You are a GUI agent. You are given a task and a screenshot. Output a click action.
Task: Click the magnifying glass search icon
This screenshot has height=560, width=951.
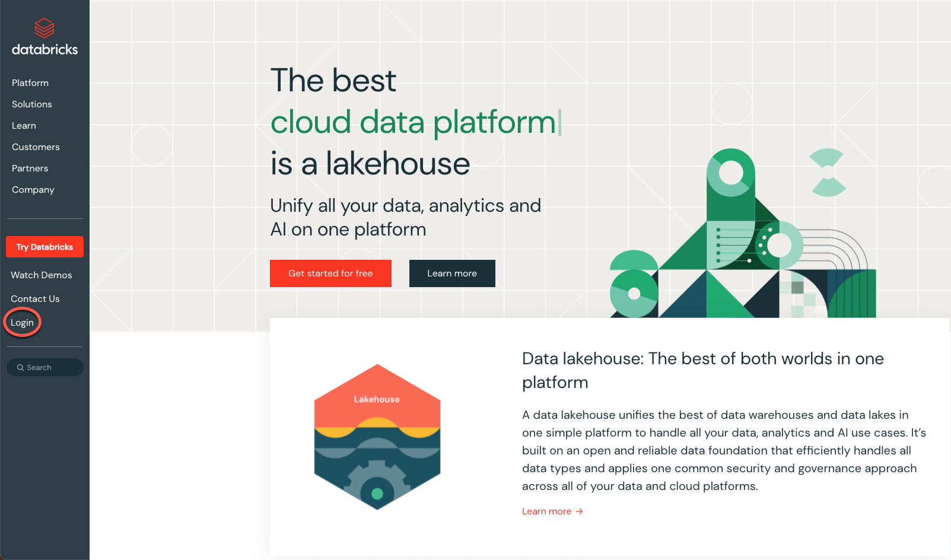coord(21,367)
